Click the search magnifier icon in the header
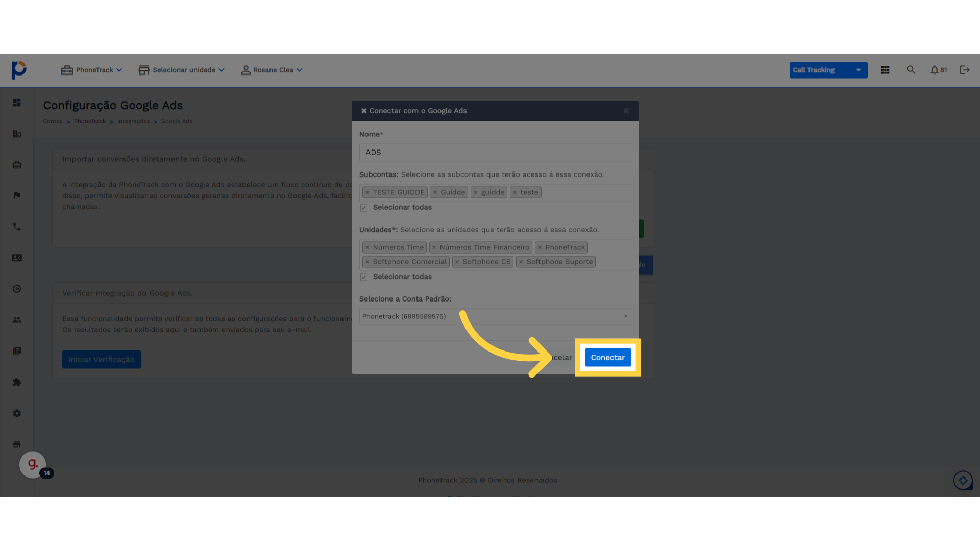This screenshot has height=551, width=980. (911, 70)
